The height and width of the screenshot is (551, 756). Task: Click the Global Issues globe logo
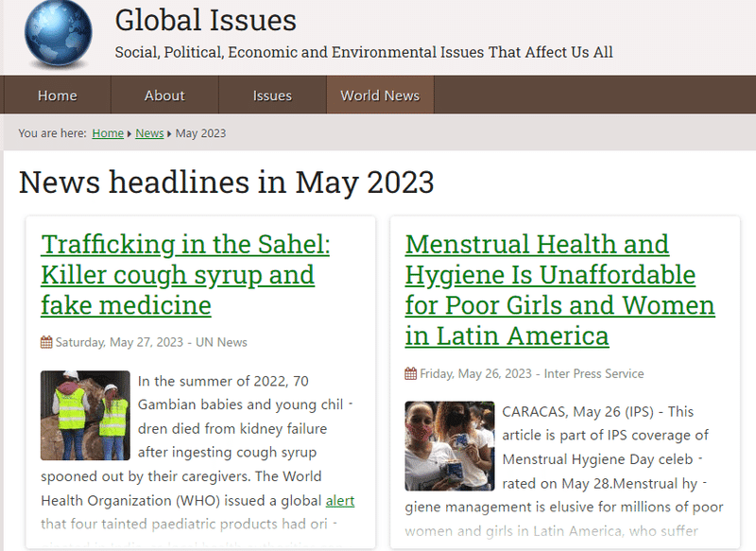[58, 33]
